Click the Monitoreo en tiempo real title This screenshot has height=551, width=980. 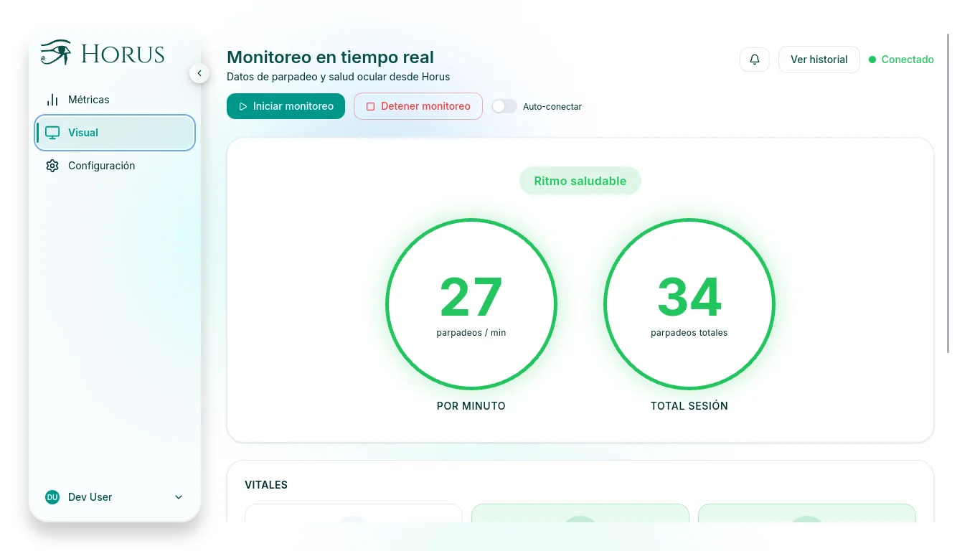pyautogui.click(x=330, y=57)
